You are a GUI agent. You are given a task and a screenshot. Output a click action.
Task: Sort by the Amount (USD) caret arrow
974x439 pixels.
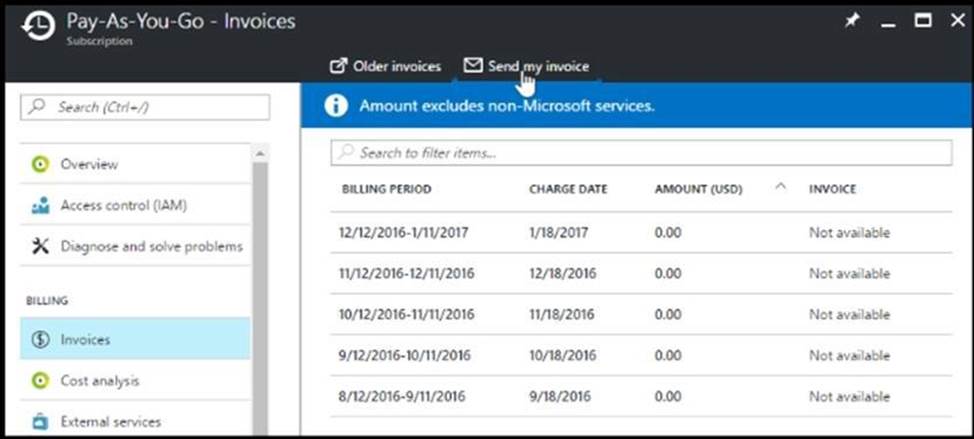point(780,187)
